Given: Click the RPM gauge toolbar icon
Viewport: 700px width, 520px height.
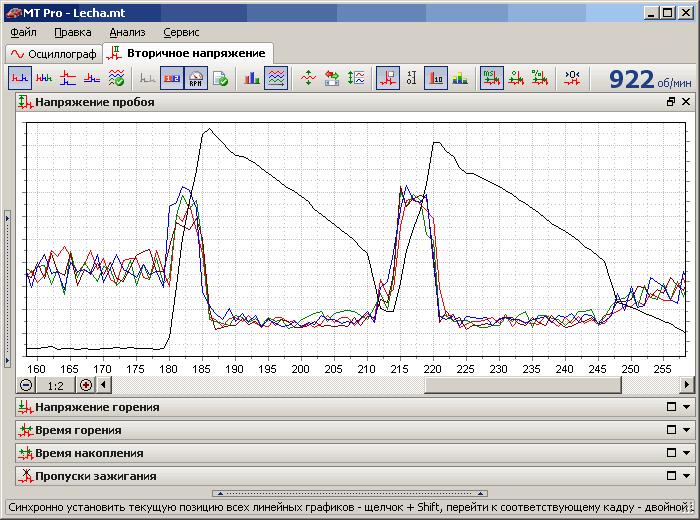Looking at the screenshot, I should (197, 78).
